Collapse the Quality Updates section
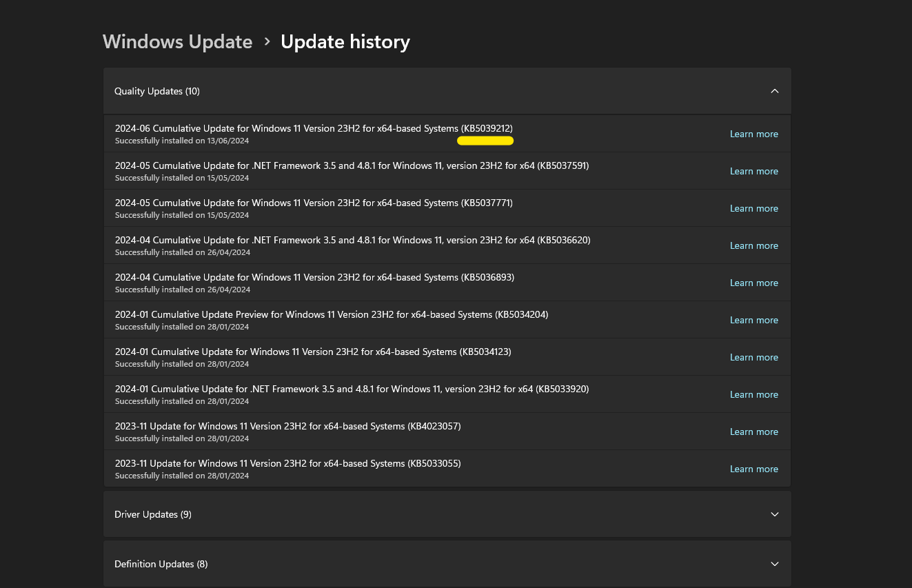 pos(774,90)
